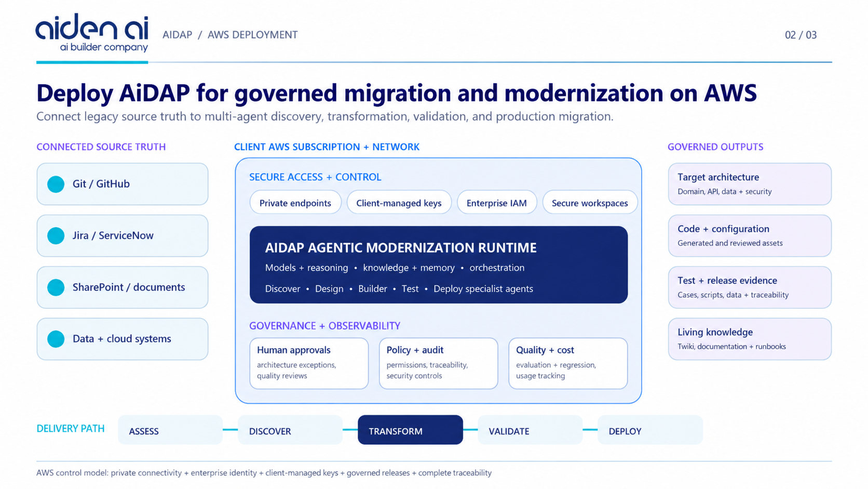The image size is (868, 489).
Task: Click the '02 / 03' page indicator
Action: (801, 35)
